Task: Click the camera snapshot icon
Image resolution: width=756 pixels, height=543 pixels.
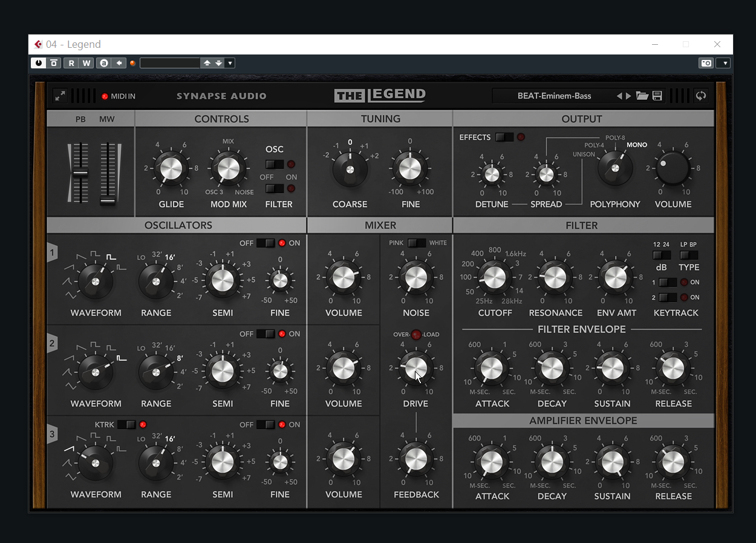Action: point(706,63)
